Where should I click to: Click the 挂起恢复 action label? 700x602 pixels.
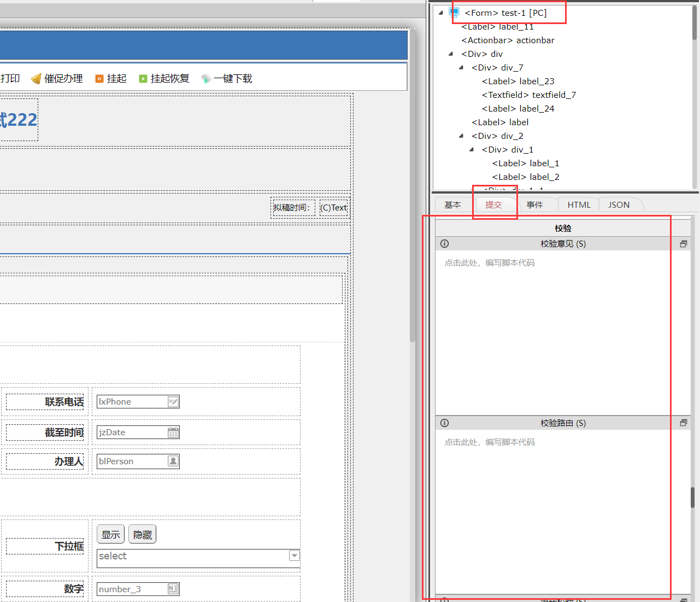[170, 79]
